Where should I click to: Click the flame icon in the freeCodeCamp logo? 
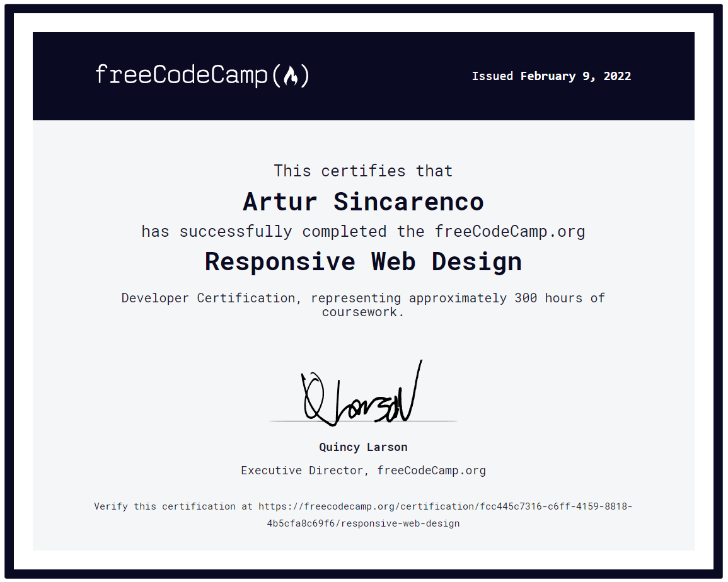tap(291, 76)
